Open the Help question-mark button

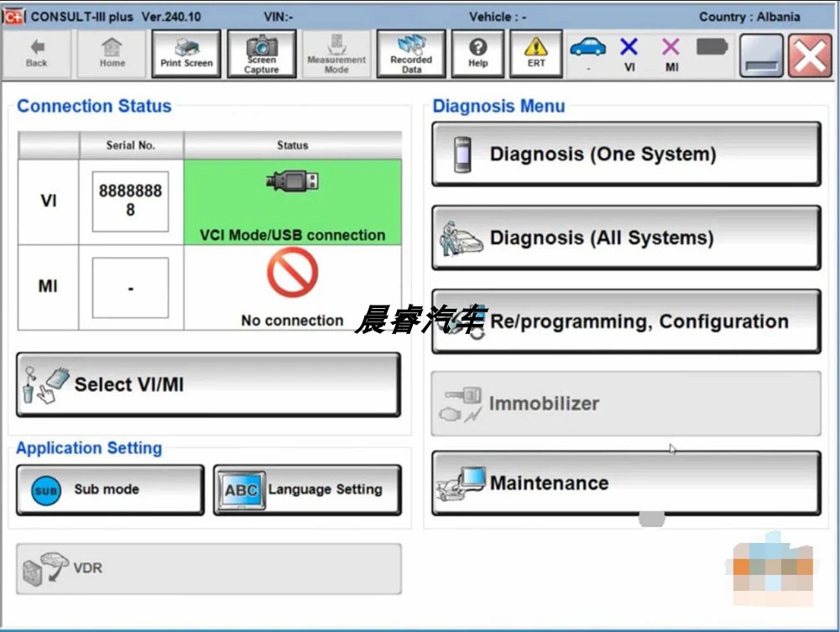pyautogui.click(x=477, y=54)
